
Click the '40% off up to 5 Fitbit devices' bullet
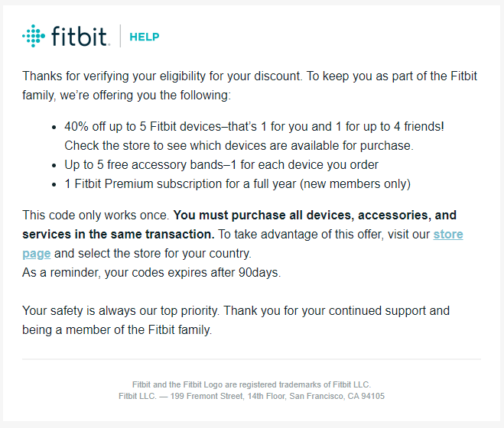(x=253, y=125)
